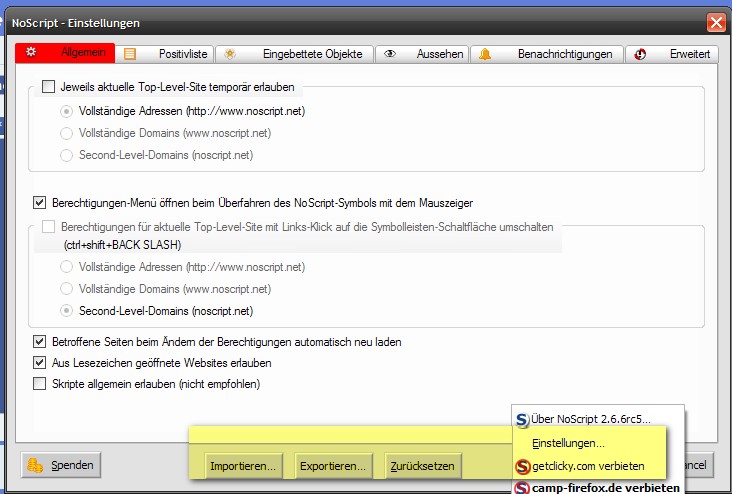Click the bell icon of Benachrichtigungen tab
This screenshot has height=494, width=732.
485,54
